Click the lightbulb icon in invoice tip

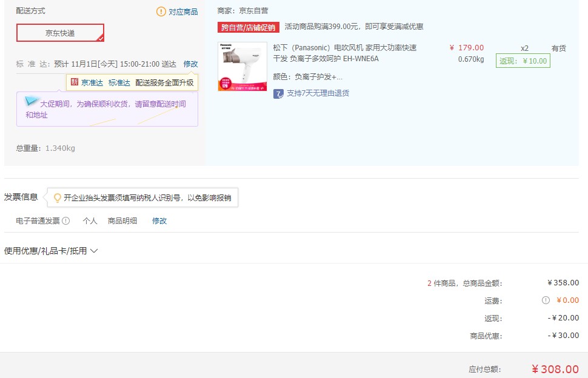(58, 197)
